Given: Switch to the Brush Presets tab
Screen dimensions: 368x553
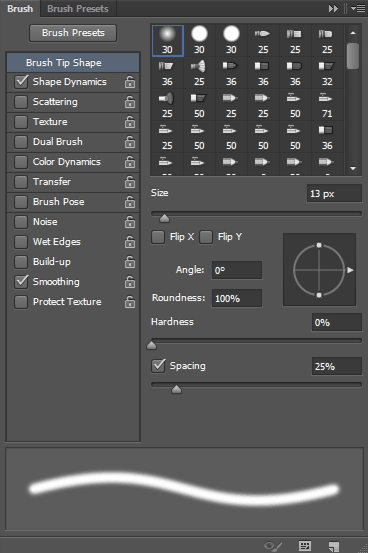Looking at the screenshot, I should (78, 9).
